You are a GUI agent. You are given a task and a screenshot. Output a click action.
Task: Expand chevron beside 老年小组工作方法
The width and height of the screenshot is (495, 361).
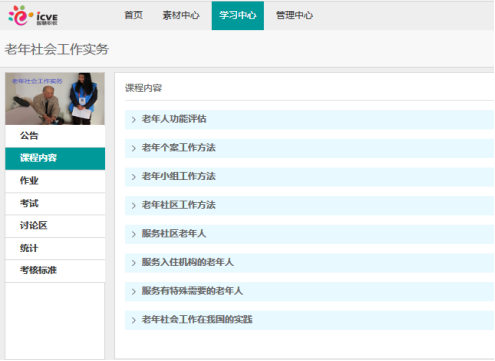tap(134, 177)
